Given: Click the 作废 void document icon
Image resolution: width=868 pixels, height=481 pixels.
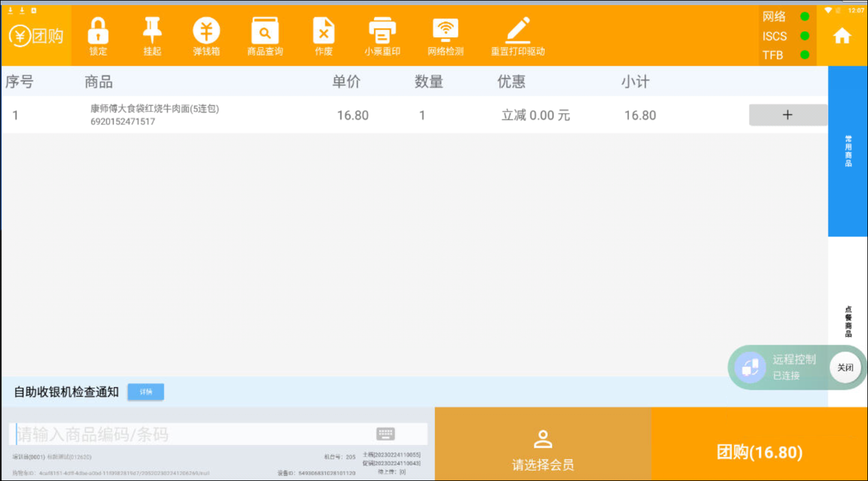Looking at the screenshot, I should (x=324, y=30).
